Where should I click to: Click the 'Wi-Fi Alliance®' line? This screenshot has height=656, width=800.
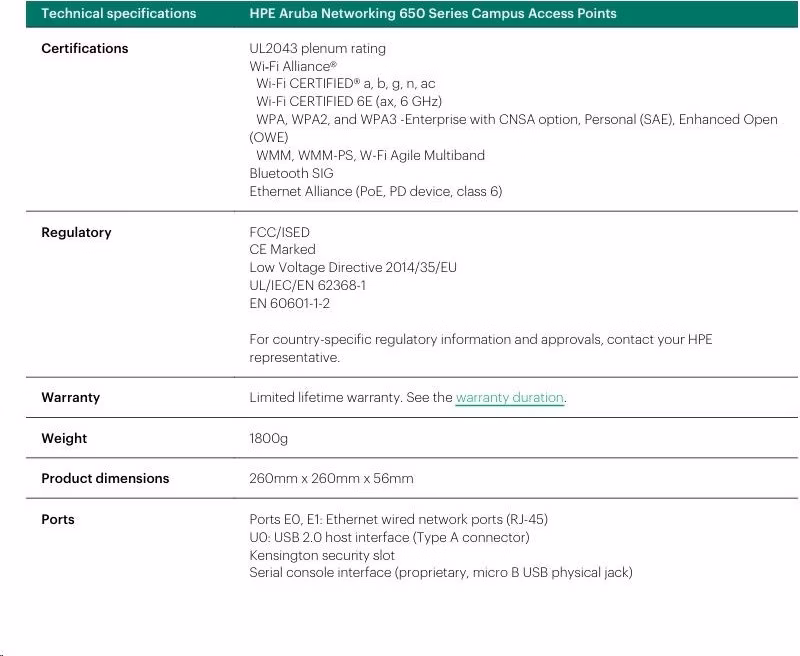click(x=293, y=66)
